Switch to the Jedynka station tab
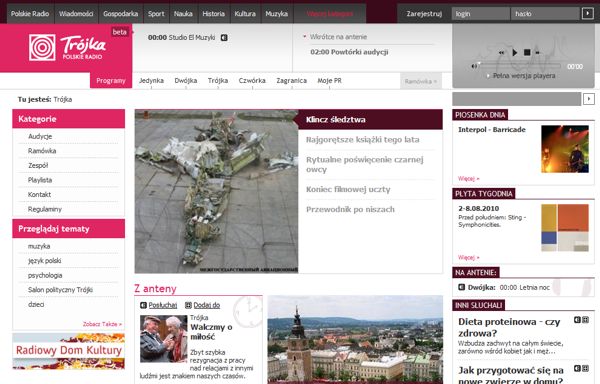The image size is (600, 384). [x=152, y=81]
